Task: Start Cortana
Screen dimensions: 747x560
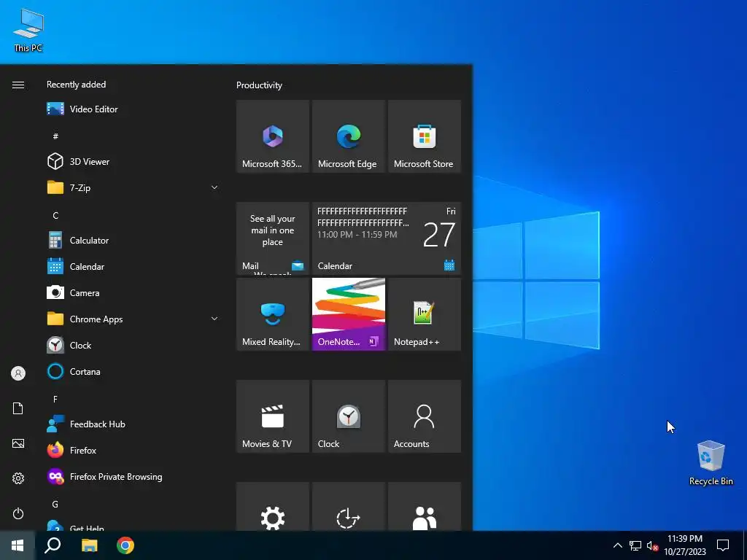Action: click(x=133, y=371)
